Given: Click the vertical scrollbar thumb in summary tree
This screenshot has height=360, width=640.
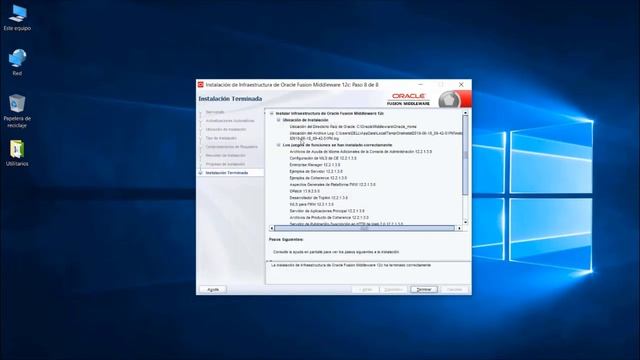Looking at the screenshot, I should (x=465, y=155).
